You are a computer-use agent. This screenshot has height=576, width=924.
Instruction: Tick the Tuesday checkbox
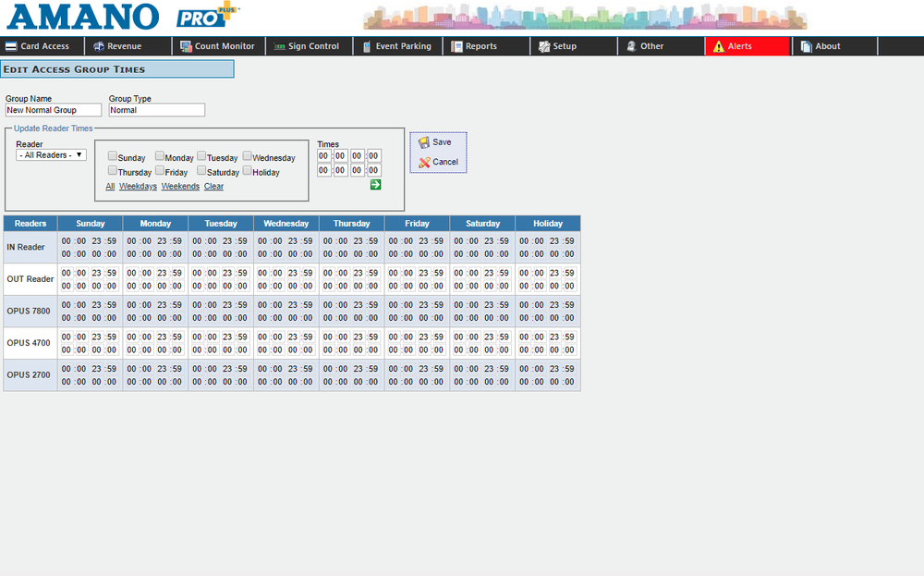click(x=201, y=155)
